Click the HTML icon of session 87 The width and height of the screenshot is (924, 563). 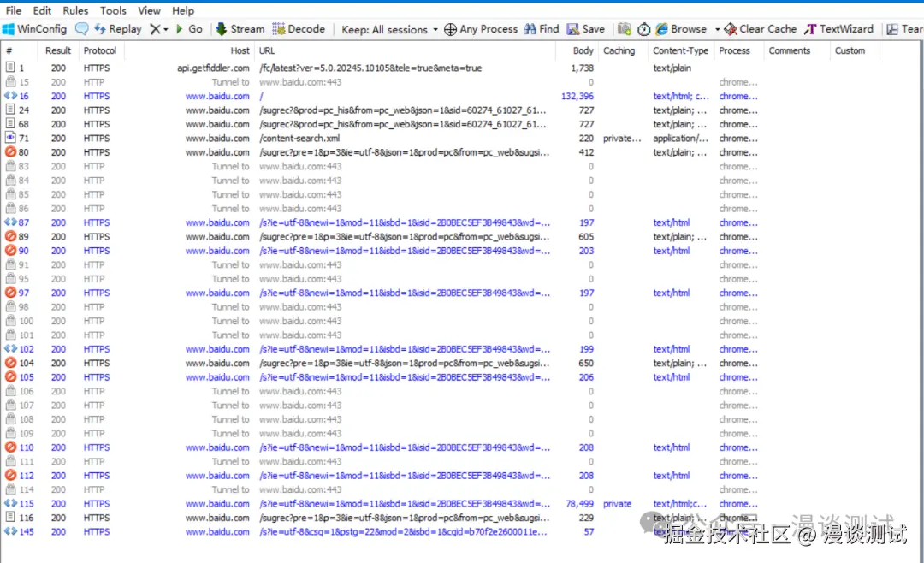click(10, 222)
